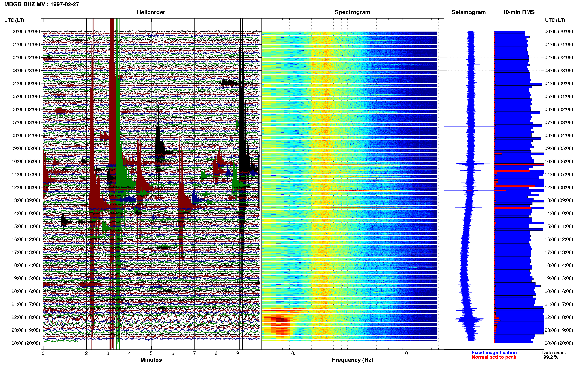Click left time label '07:08 (03:08)'
The width and height of the screenshot is (588, 368).
click(x=26, y=122)
